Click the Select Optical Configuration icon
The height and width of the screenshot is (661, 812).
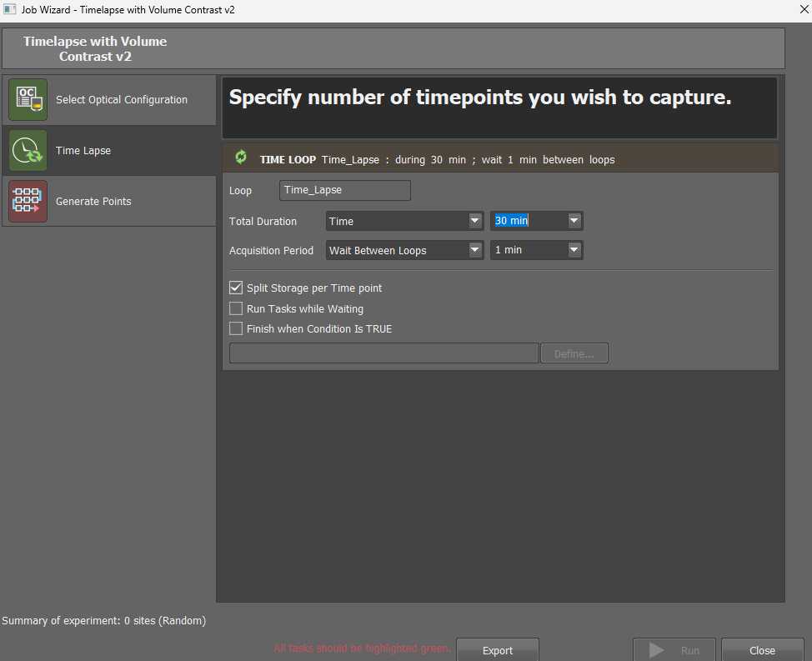pyautogui.click(x=28, y=98)
